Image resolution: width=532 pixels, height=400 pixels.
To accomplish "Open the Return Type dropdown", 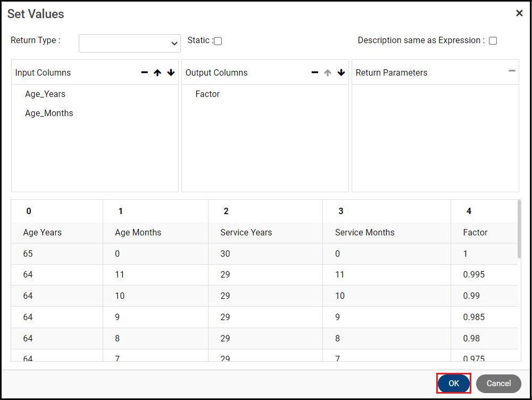I will pos(130,44).
